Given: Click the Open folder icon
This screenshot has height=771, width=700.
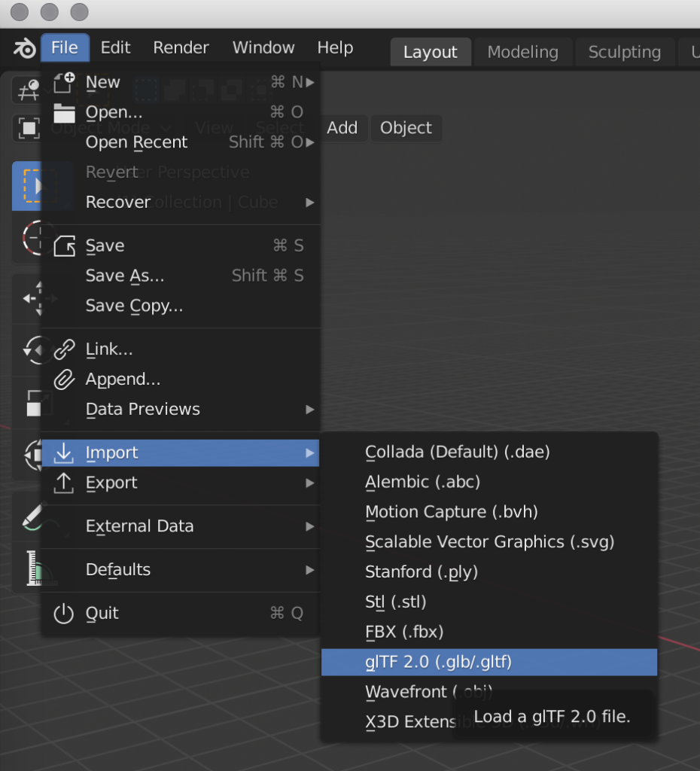Looking at the screenshot, I should click(x=64, y=113).
